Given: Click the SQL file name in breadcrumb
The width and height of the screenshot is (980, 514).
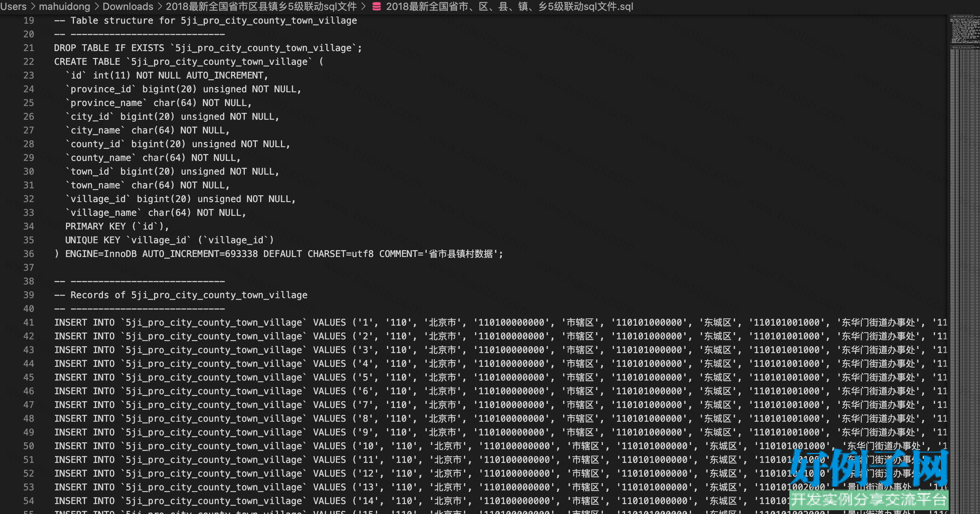Looking at the screenshot, I should click(509, 6).
